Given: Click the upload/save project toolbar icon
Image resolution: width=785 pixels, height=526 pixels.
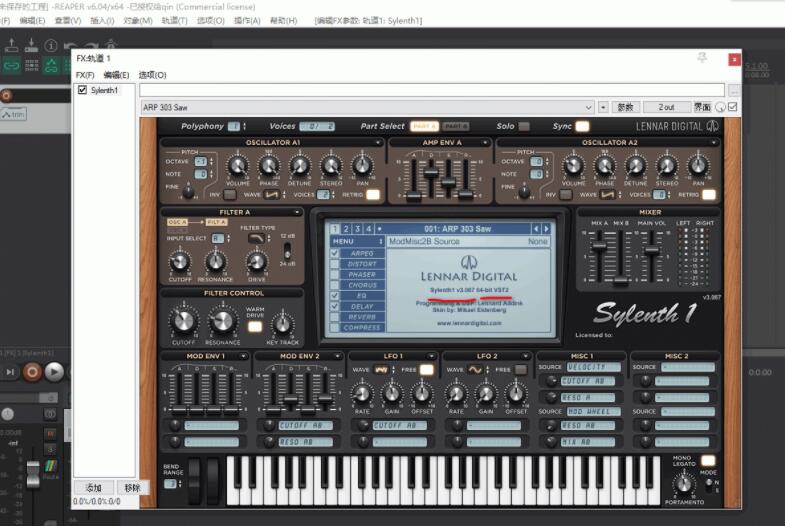Looking at the screenshot, I should coord(12,46).
